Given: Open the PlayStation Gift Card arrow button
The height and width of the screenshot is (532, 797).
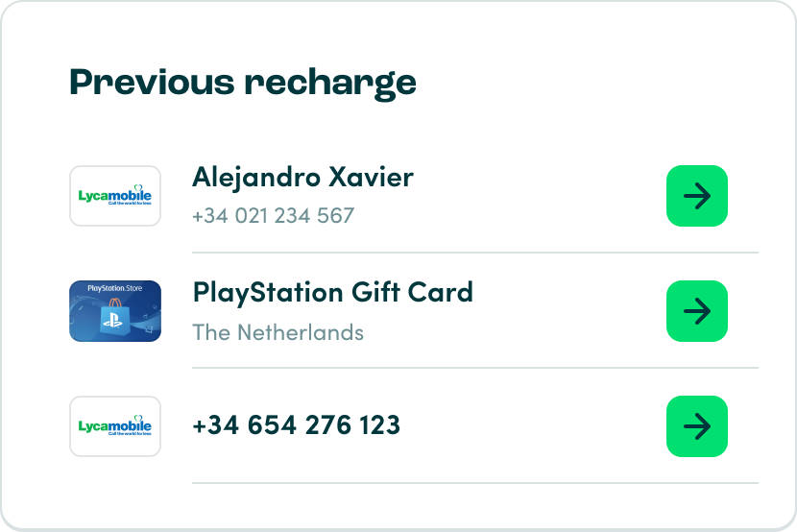Looking at the screenshot, I should tap(696, 311).
